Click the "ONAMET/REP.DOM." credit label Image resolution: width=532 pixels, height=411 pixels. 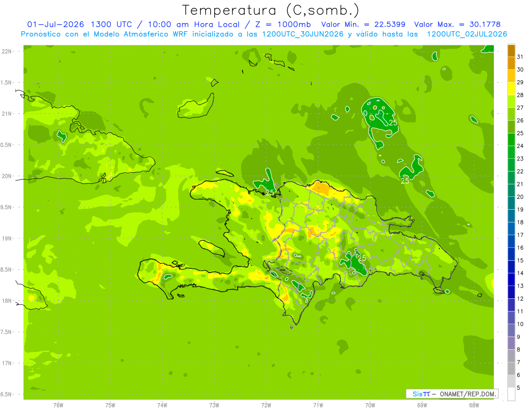pyautogui.click(x=468, y=394)
